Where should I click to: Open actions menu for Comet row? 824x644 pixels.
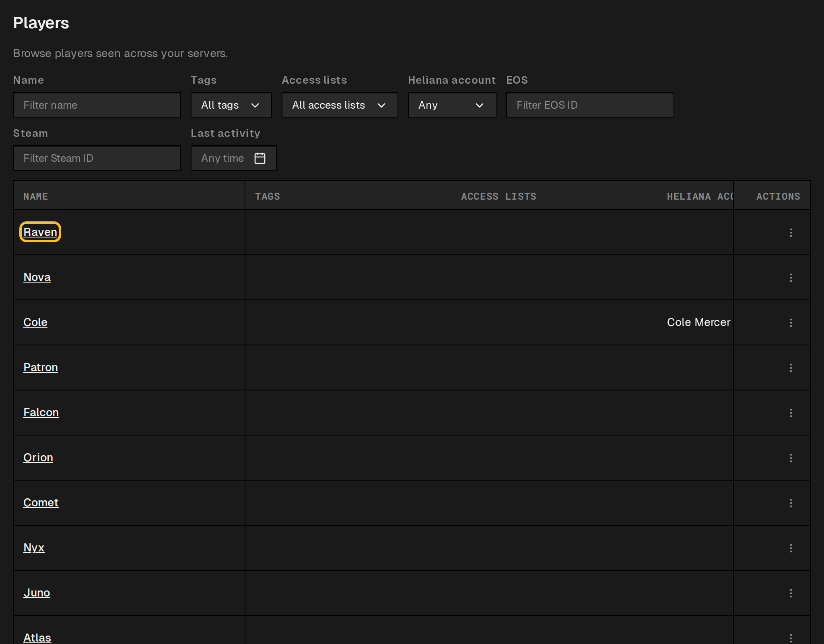791,503
